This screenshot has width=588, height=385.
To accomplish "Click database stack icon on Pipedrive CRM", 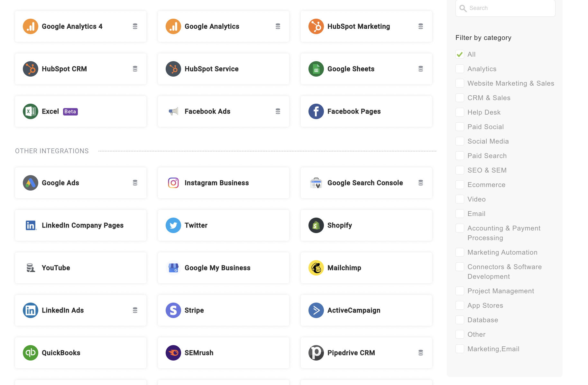I will [421, 353].
